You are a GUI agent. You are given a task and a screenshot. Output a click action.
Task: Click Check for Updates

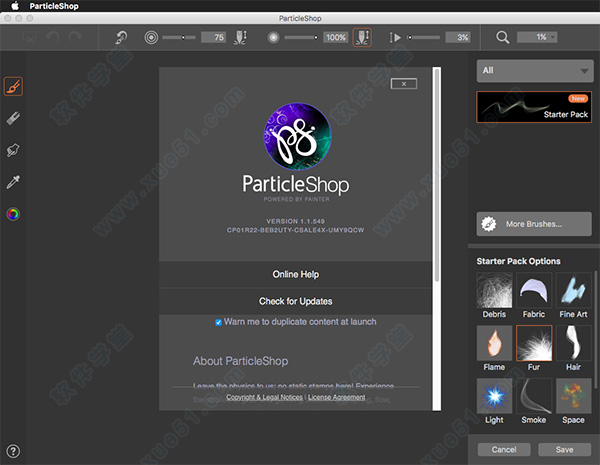coord(295,301)
